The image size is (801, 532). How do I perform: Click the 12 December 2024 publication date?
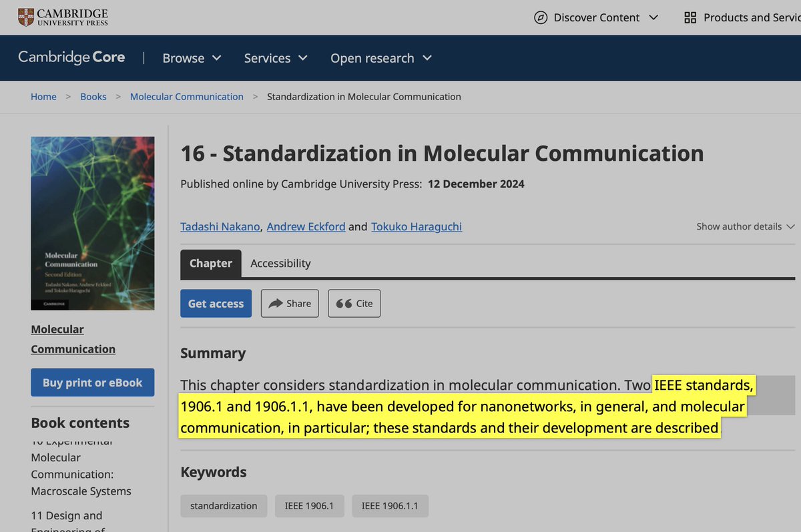(476, 184)
